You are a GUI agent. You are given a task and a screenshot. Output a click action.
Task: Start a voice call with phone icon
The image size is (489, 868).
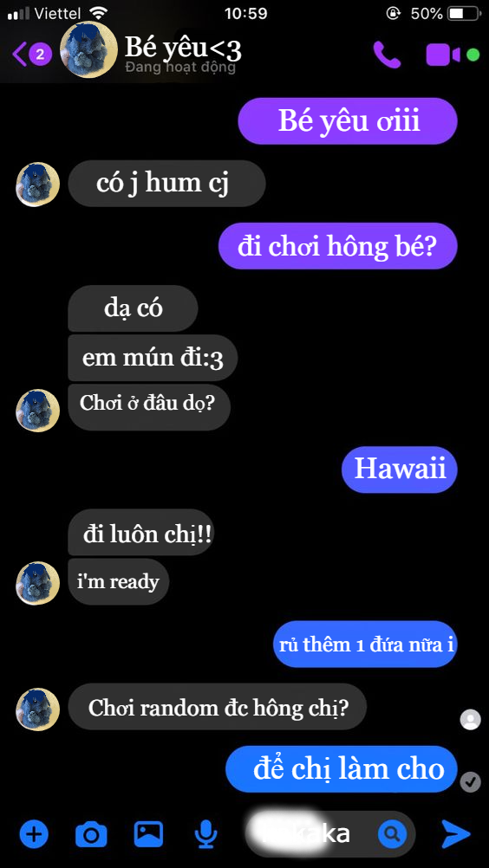click(387, 55)
